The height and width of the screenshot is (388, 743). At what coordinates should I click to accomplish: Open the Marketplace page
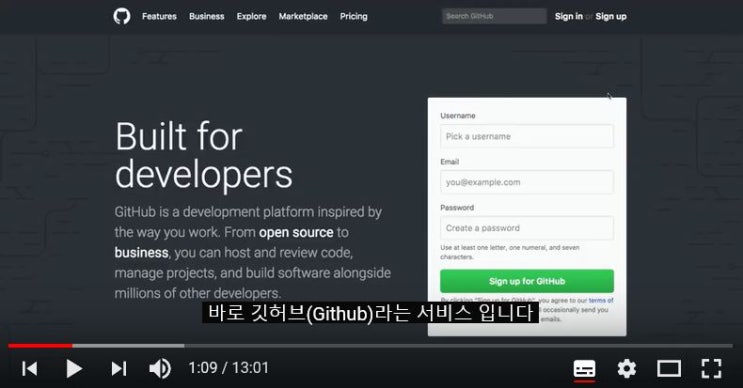coord(303,16)
